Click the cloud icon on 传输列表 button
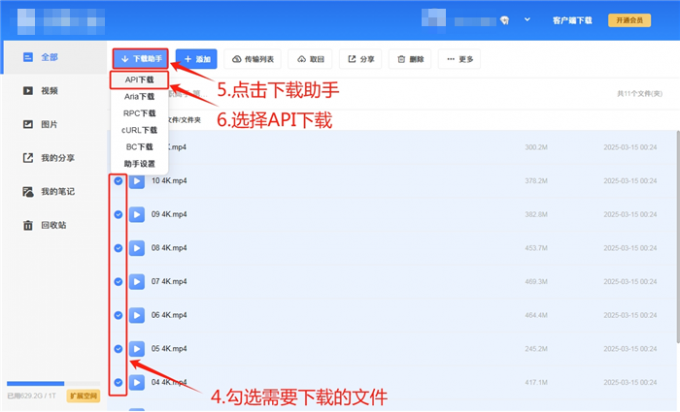 (x=237, y=59)
